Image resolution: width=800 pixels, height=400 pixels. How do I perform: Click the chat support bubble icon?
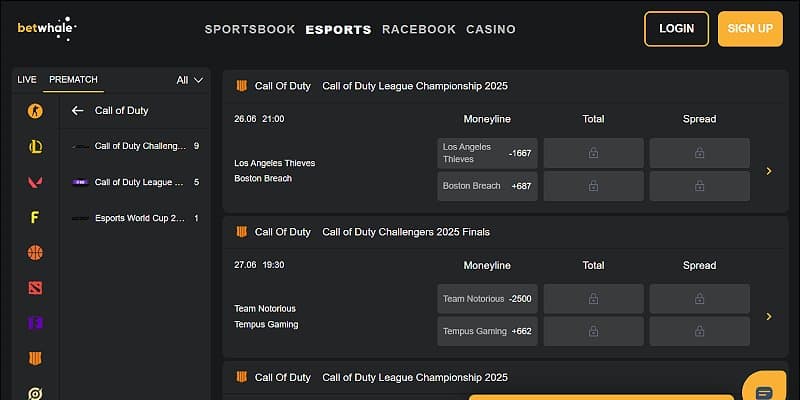765,392
